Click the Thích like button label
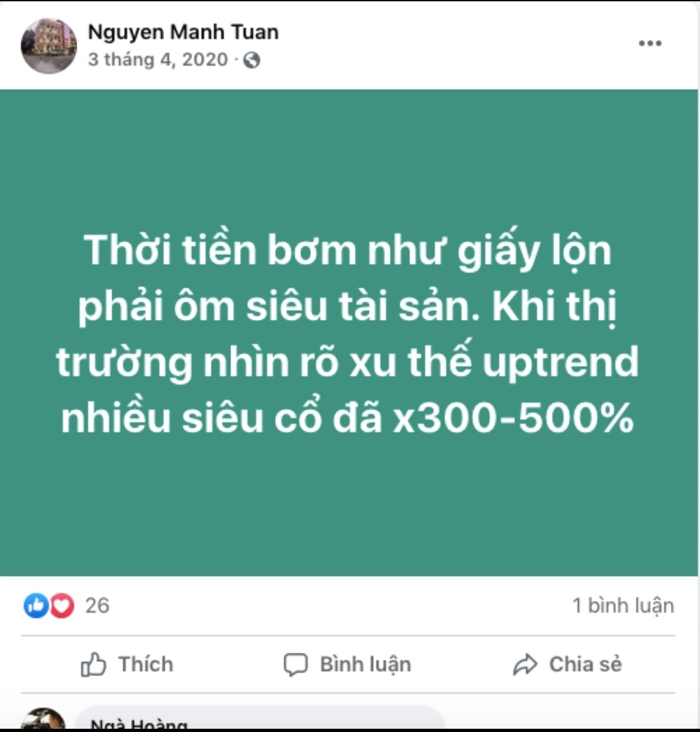 [145, 665]
